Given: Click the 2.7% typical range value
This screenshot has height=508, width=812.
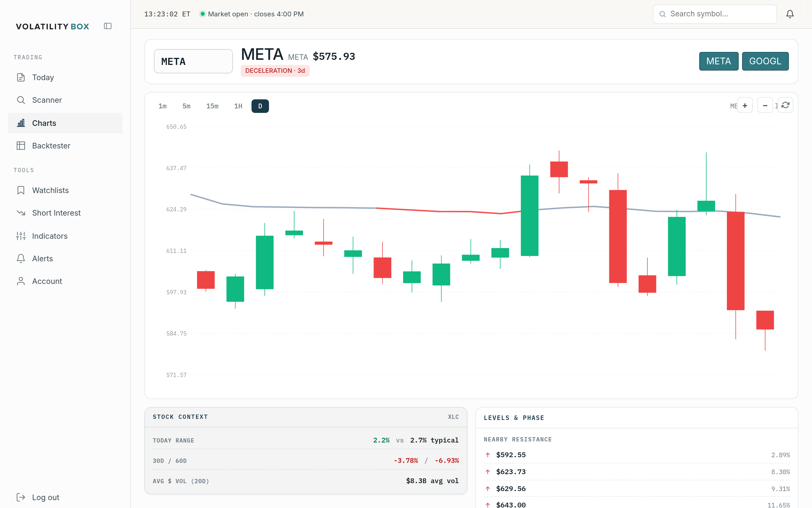Looking at the screenshot, I should (434, 440).
